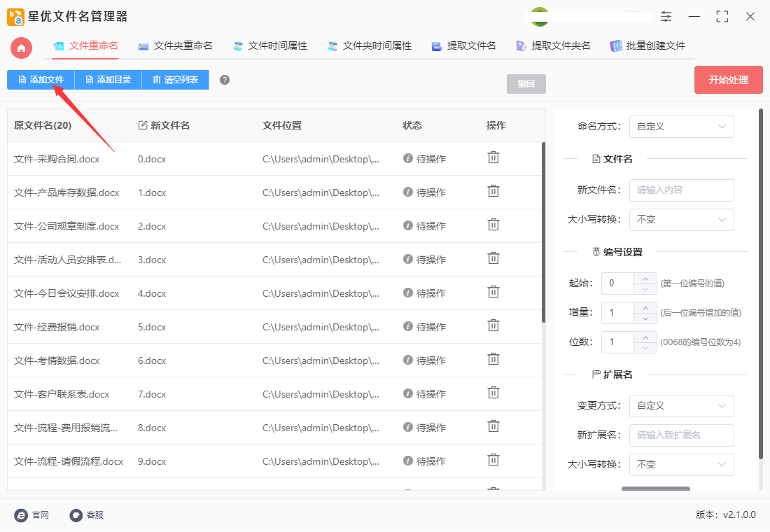Screen dimensions: 770x532
Task: Click the 添加文件 button
Action: pyautogui.click(x=41, y=80)
